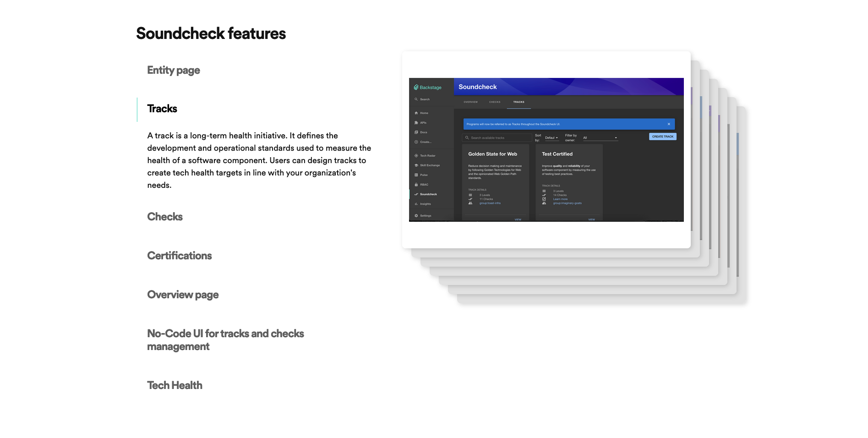Expand the Checks feature section
Screen dimensions: 868x438
click(165, 217)
